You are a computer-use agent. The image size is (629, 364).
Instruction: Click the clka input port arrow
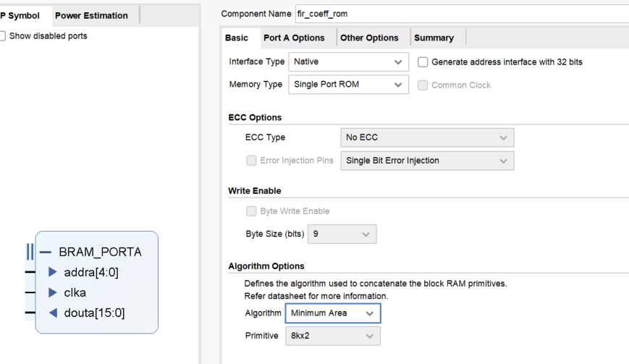pos(53,292)
